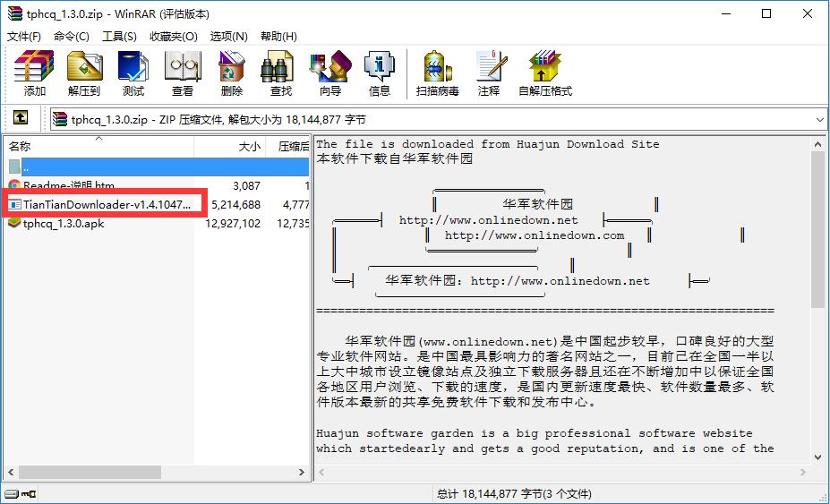The height and width of the screenshot is (504, 830).
Task: Click size value 12,927,102
Action: (233, 224)
